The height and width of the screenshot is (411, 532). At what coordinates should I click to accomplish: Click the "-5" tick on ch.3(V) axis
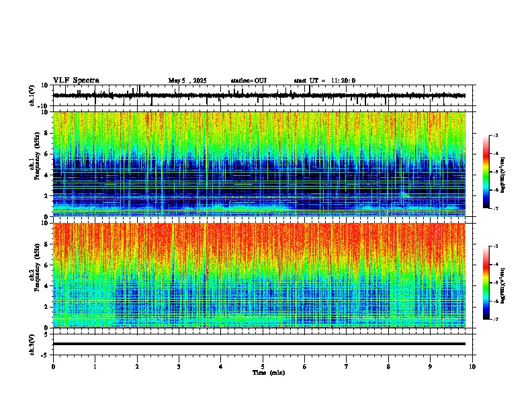click(45, 355)
